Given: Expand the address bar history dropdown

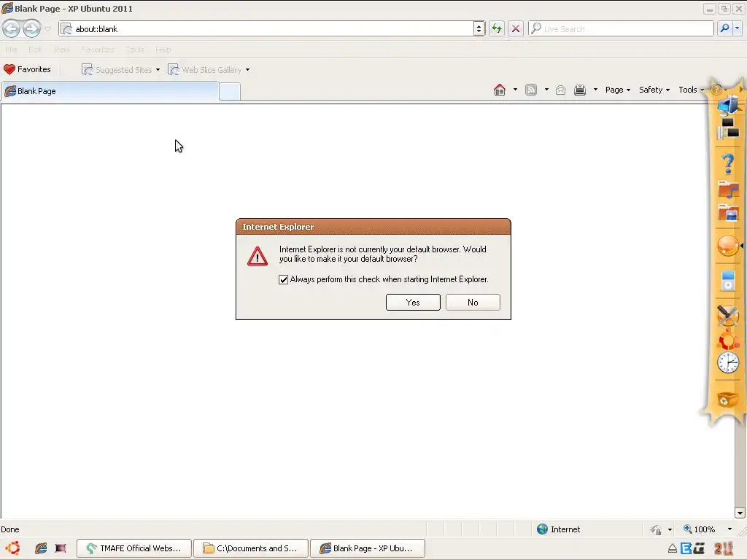Looking at the screenshot, I should point(479,28).
